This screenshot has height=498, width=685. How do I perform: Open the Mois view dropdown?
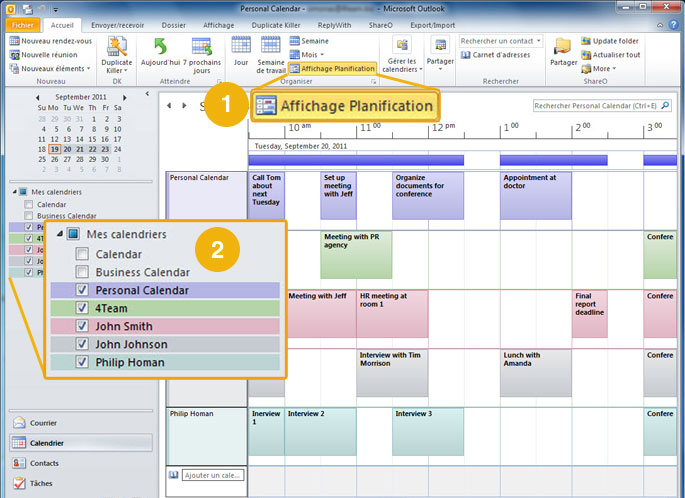[x=307, y=55]
